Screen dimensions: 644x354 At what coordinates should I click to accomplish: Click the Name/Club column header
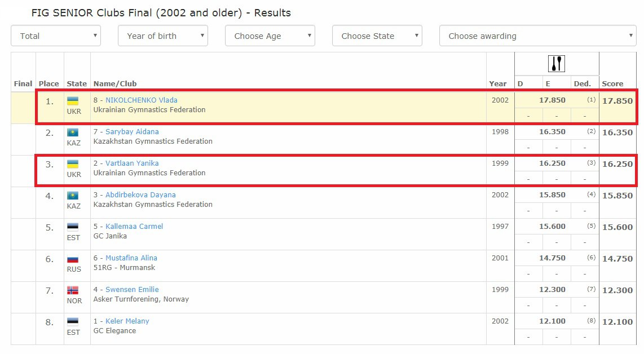coord(115,83)
